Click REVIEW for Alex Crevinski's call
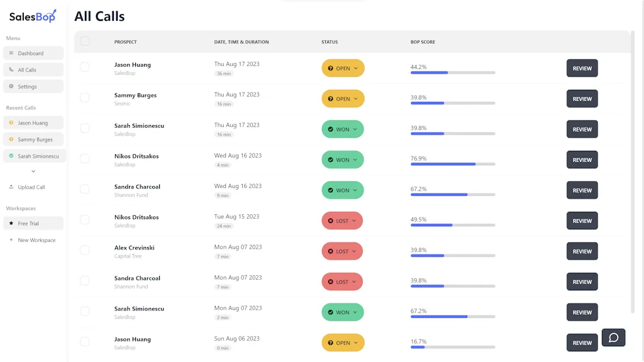Image resolution: width=644 pixels, height=362 pixels. click(x=582, y=251)
